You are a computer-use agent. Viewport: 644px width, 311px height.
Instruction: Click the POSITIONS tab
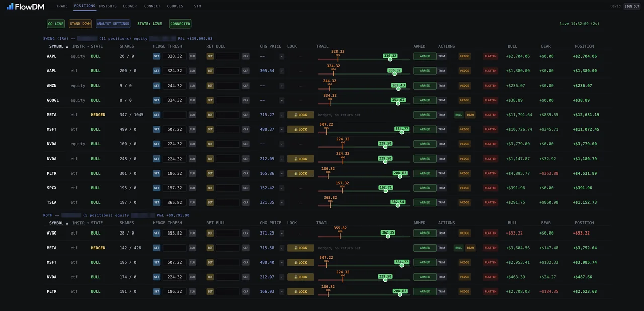tap(85, 6)
